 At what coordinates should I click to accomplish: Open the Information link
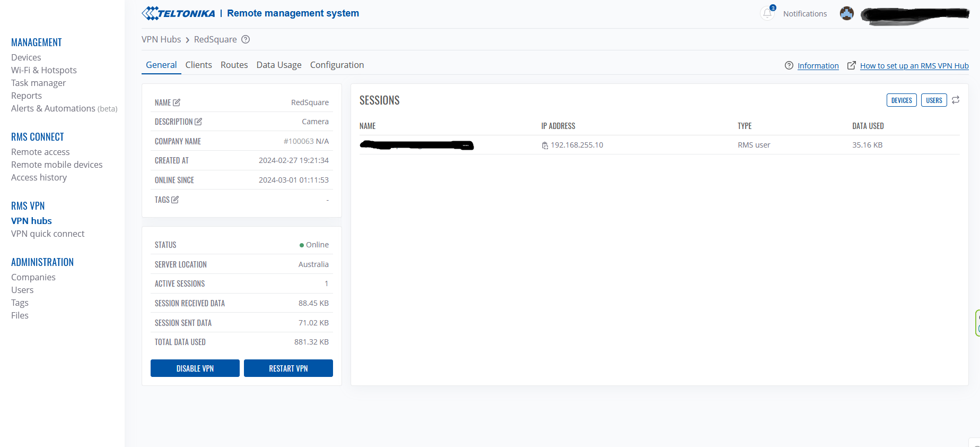[x=818, y=66]
